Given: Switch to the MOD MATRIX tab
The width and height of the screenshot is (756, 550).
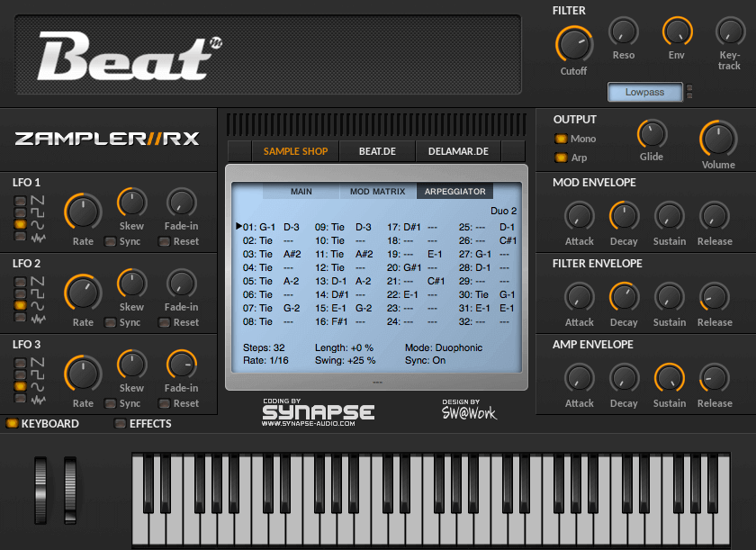Looking at the screenshot, I should (x=377, y=192).
